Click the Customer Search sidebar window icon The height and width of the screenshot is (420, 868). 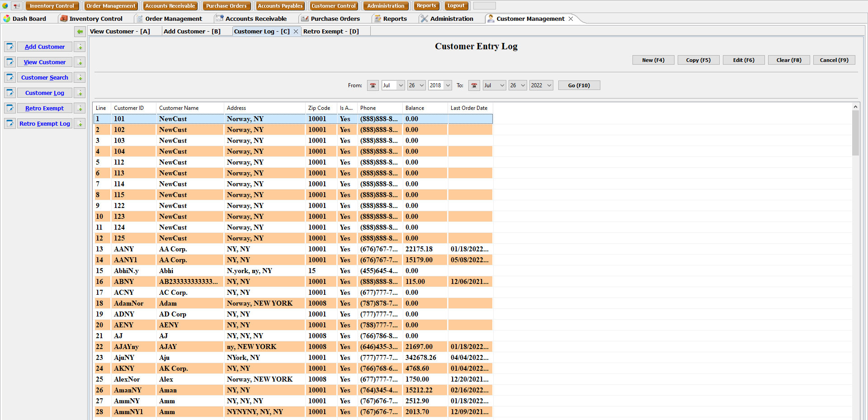click(x=10, y=77)
